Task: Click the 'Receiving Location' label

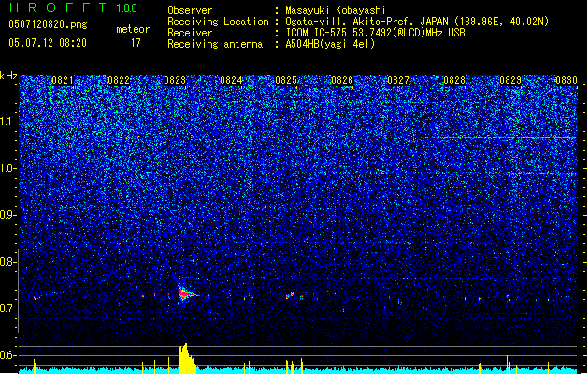Action: 218,22
